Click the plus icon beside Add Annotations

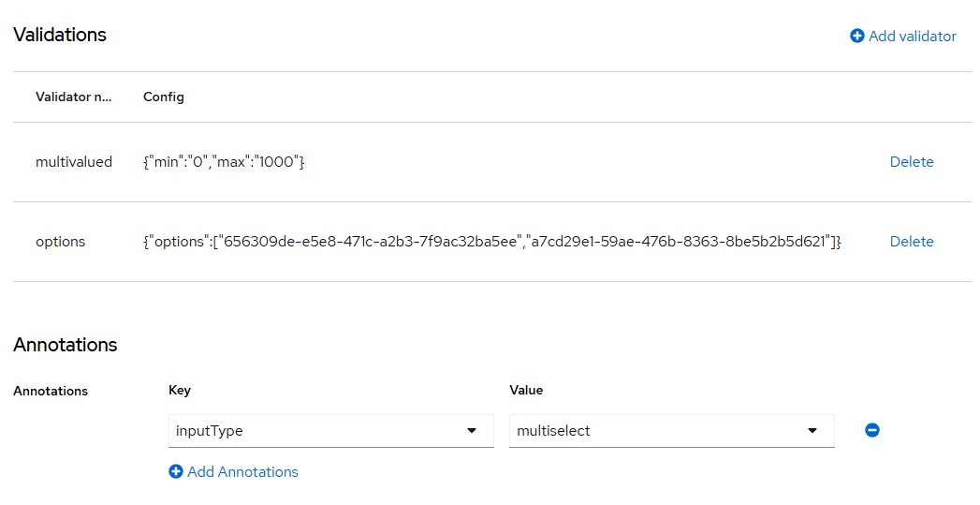click(x=176, y=471)
